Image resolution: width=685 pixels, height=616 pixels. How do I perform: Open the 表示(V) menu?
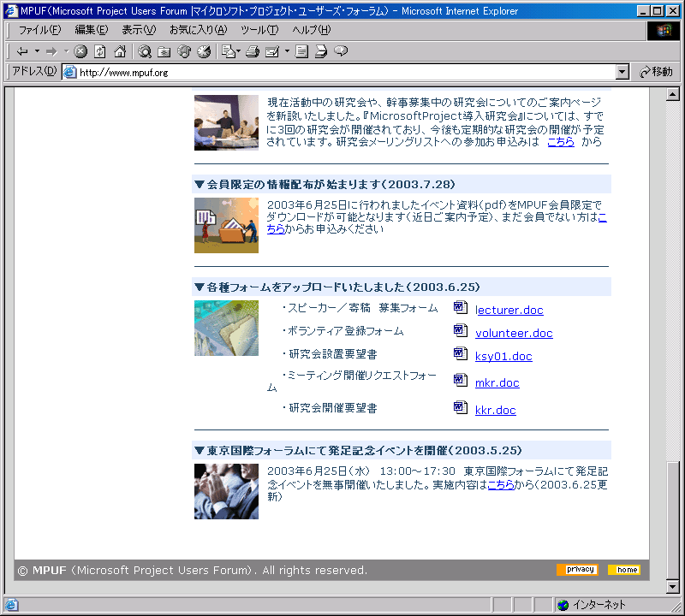[x=139, y=30]
